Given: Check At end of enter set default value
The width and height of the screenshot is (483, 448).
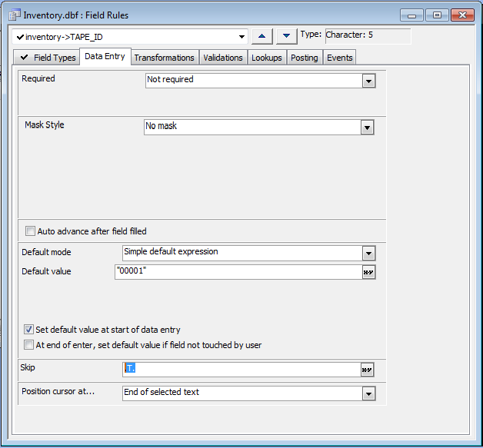Looking at the screenshot, I should [28, 344].
